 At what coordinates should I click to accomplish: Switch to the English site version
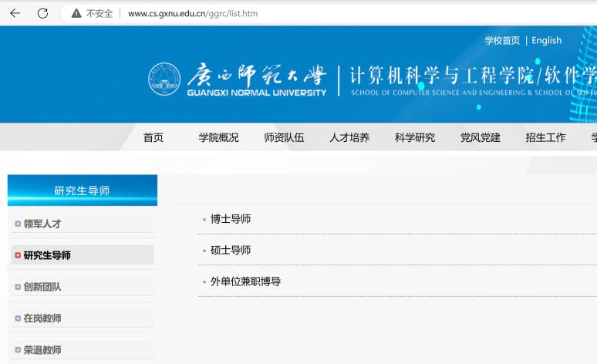point(546,40)
